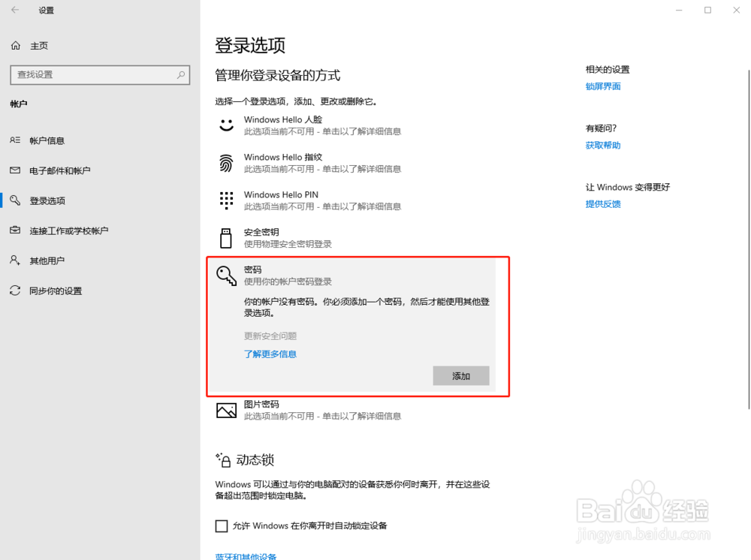Click the 安全密钥 USB key icon

225,238
